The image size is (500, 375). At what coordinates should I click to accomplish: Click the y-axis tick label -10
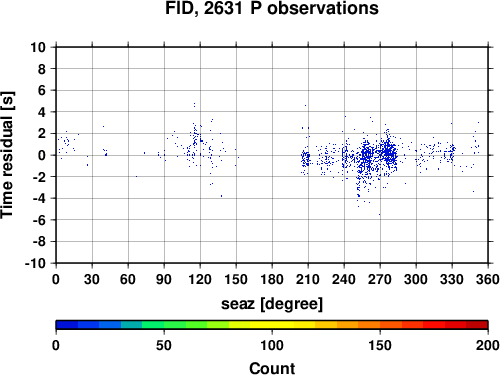[36, 263]
